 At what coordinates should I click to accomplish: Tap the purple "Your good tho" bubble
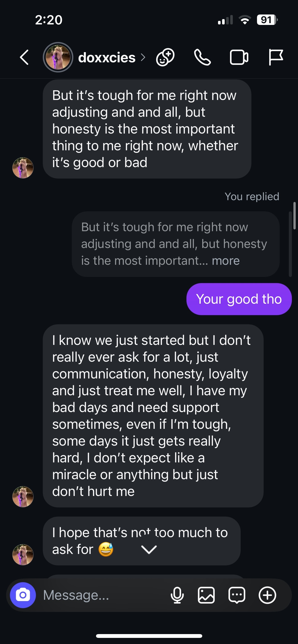(x=239, y=299)
